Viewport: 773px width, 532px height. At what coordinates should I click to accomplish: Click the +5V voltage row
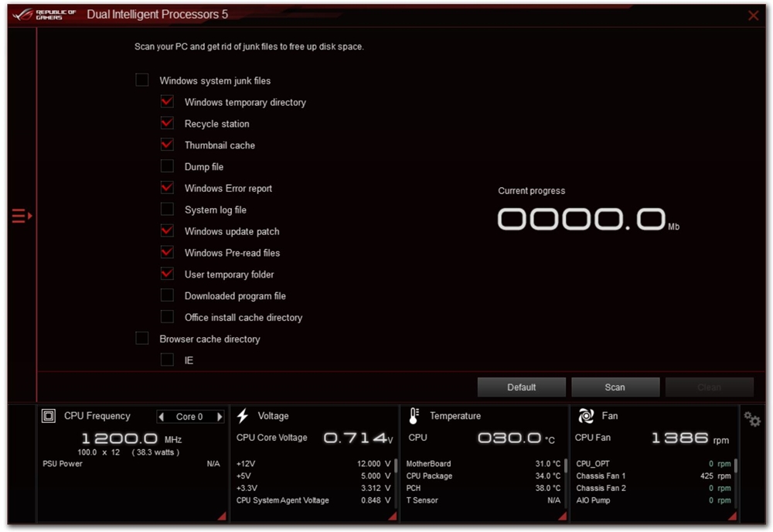click(314, 476)
